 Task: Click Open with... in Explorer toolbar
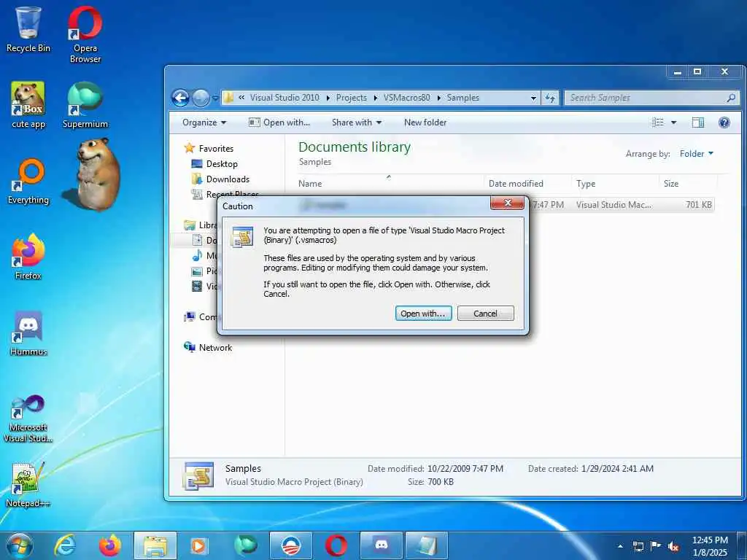pyautogui.click(x=279, y=122)
